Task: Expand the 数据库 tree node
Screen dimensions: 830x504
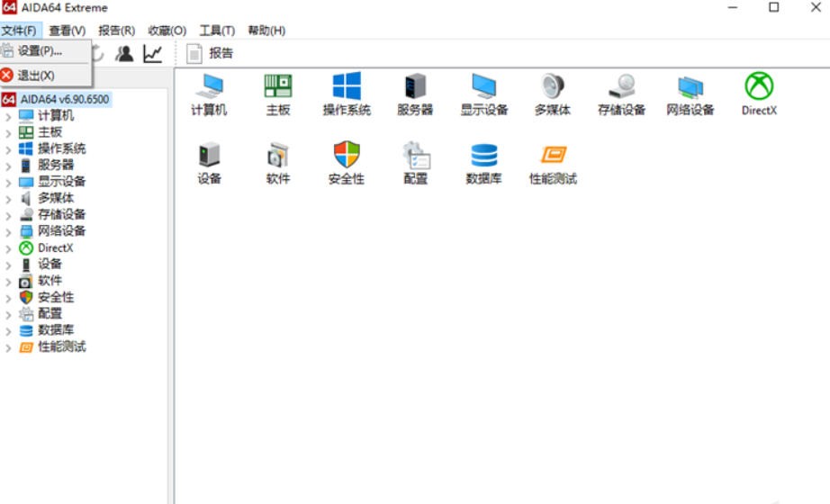Action: [x=8, y=331]
